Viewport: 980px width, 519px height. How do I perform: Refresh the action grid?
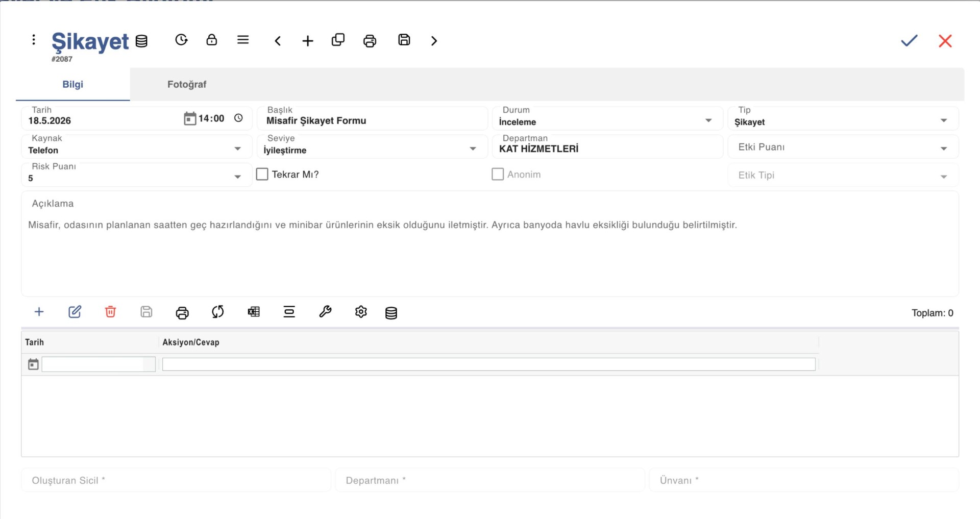(x=218, y=312)
